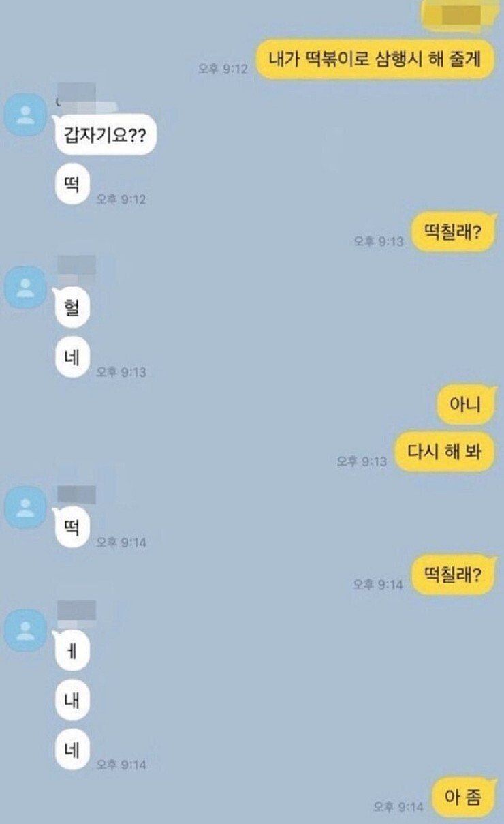The height and width of the screenshot is (824, 504).
Task: Open profile avatar beside the 갑자기요?? message
Action: [26, 114]
